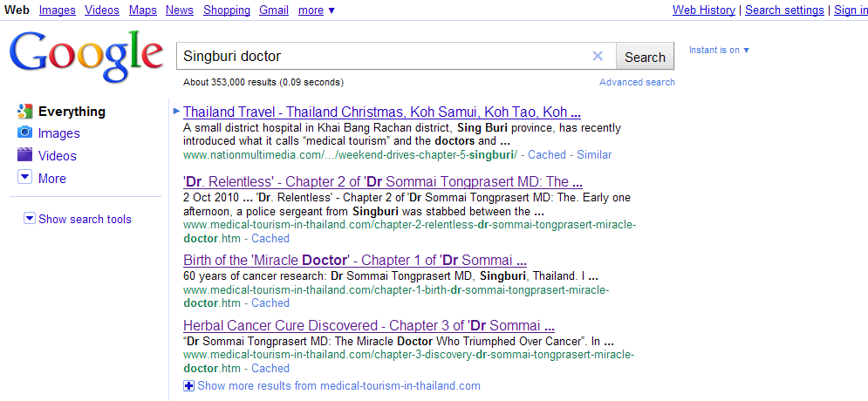Screen dimensions: 868x401
Task: Toggle the Instant is on setting
Action: point(719,50)
